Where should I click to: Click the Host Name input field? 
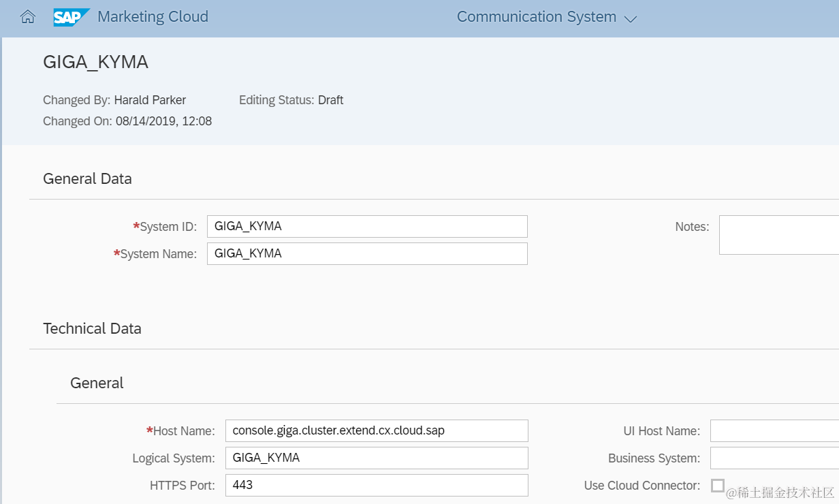(377, 431)
